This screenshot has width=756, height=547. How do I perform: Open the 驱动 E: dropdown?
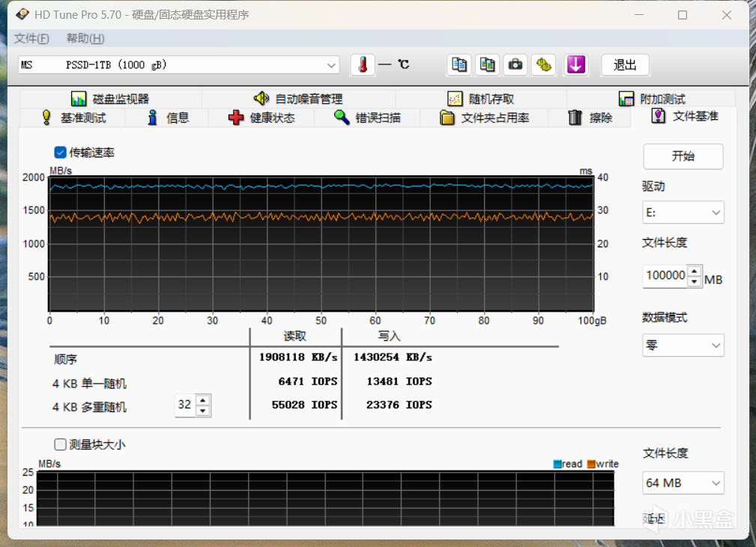(x=683, y=212)
